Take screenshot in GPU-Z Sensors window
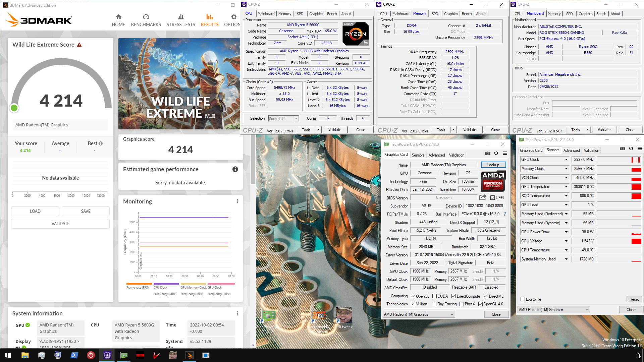 click(623, 148)
